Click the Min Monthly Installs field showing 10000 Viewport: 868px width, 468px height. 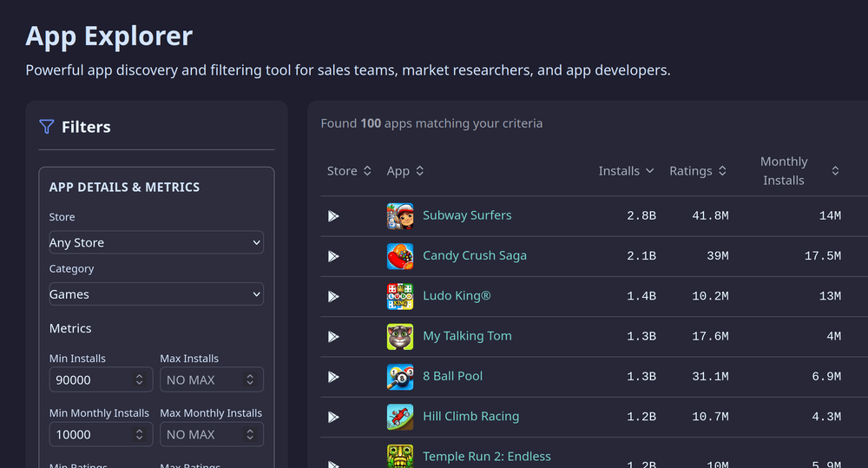(102, 435)
